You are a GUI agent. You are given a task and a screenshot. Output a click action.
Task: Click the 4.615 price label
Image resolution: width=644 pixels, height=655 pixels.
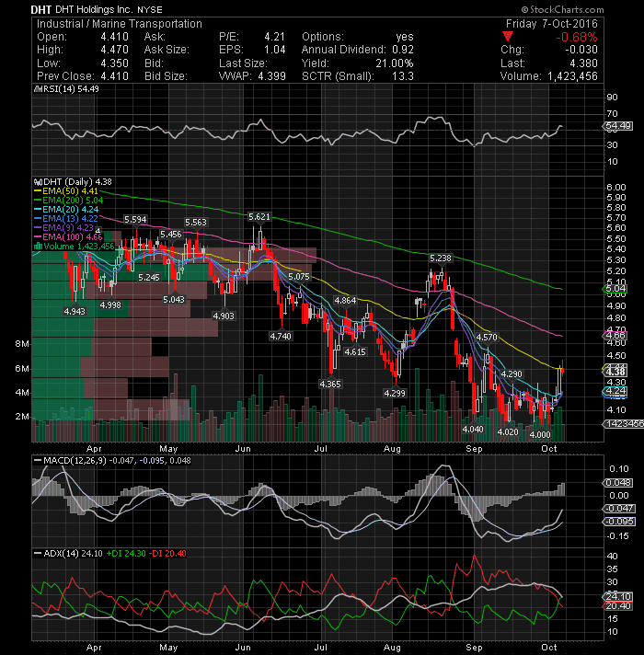click(355, 352)
